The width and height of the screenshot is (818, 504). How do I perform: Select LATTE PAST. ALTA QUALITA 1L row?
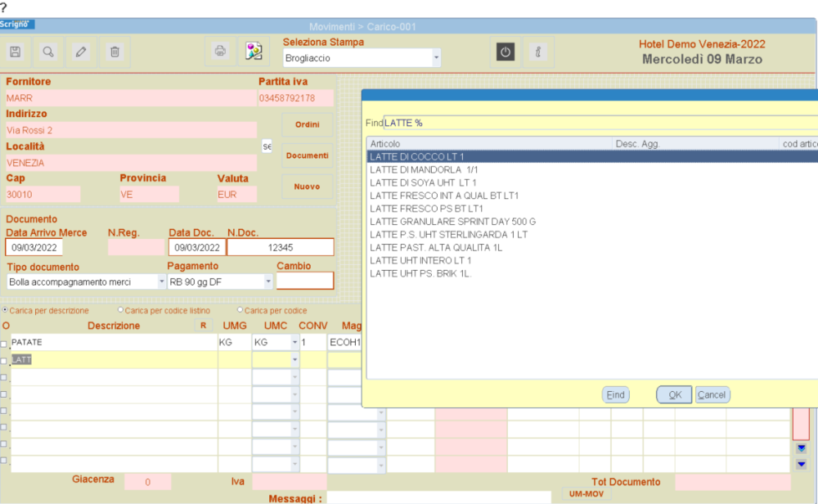pos(592,247)
